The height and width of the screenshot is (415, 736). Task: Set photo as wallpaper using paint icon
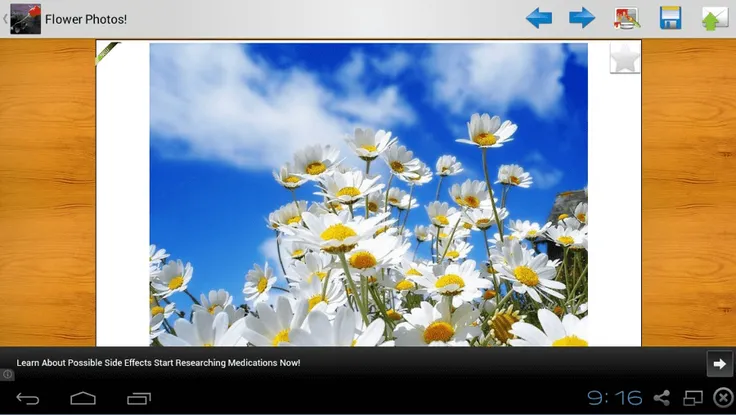pyautogui.click(x=627, y=18)
